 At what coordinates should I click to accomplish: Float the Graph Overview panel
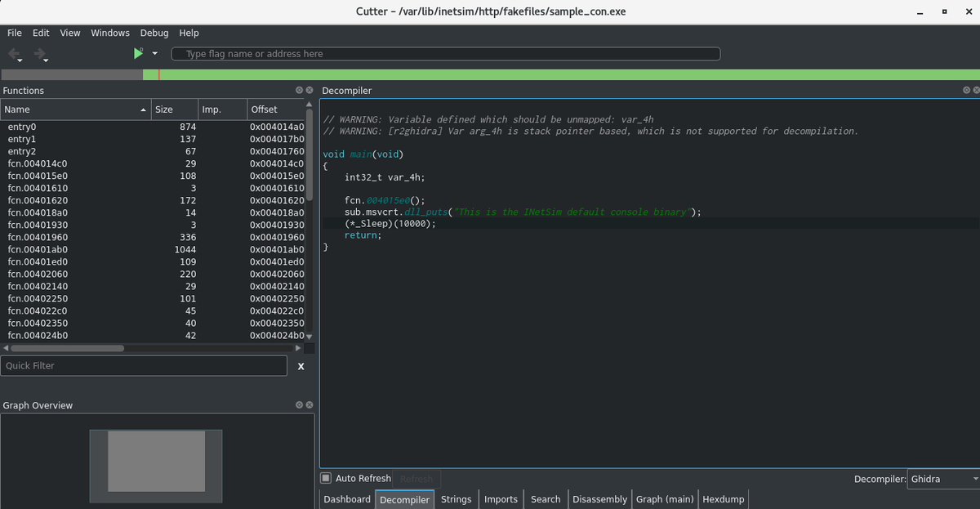299,404
